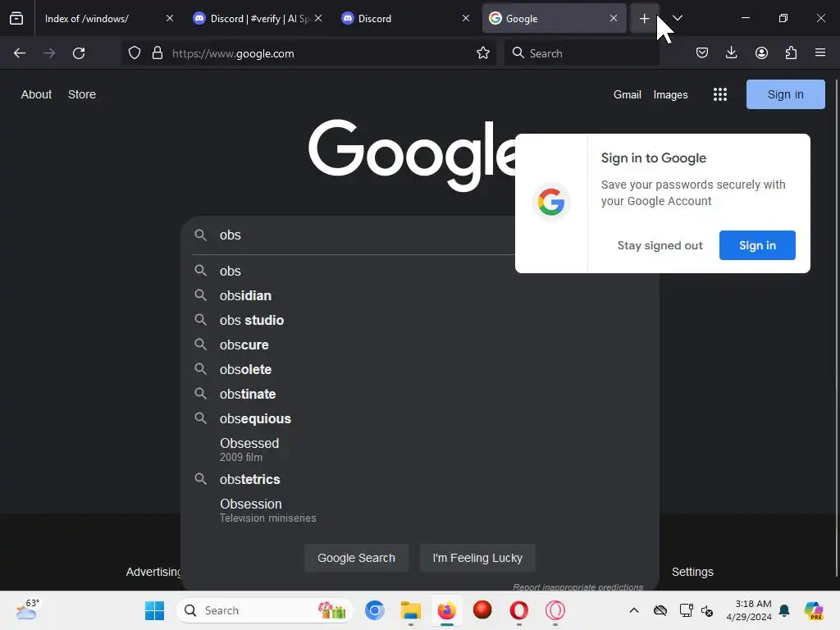Select the 'obs' suggestion
The width and height of the screenshot is (840, 630).
[x=420, y=271]
